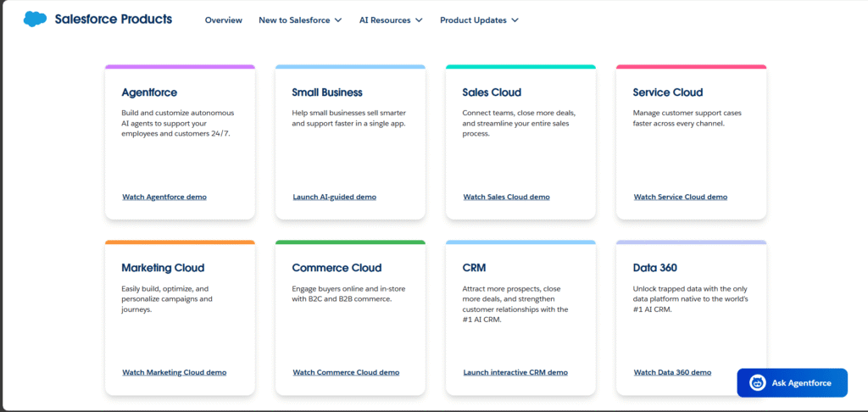This screenshot has height=412, width=868.
Task: Expand the AI Resources dropdown menu
Action: (x=391, y=20)
